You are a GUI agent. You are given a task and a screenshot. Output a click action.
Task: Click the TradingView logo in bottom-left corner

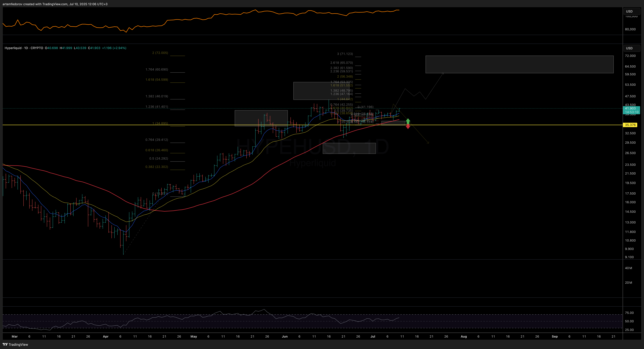[x=15, y=344]
